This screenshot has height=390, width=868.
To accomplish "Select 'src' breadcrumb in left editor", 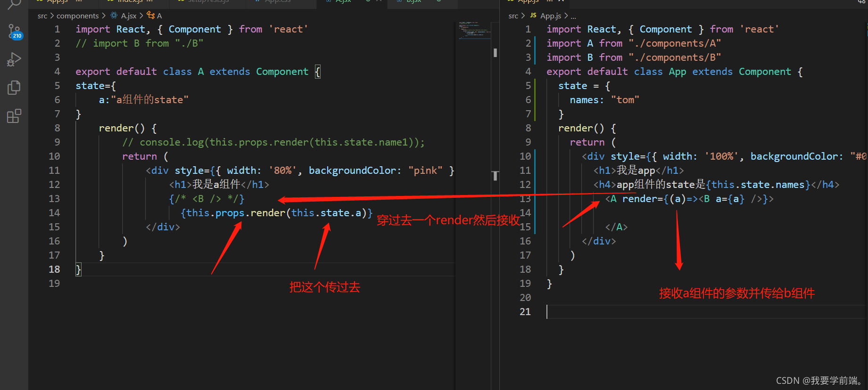I will tap(42, 16).
